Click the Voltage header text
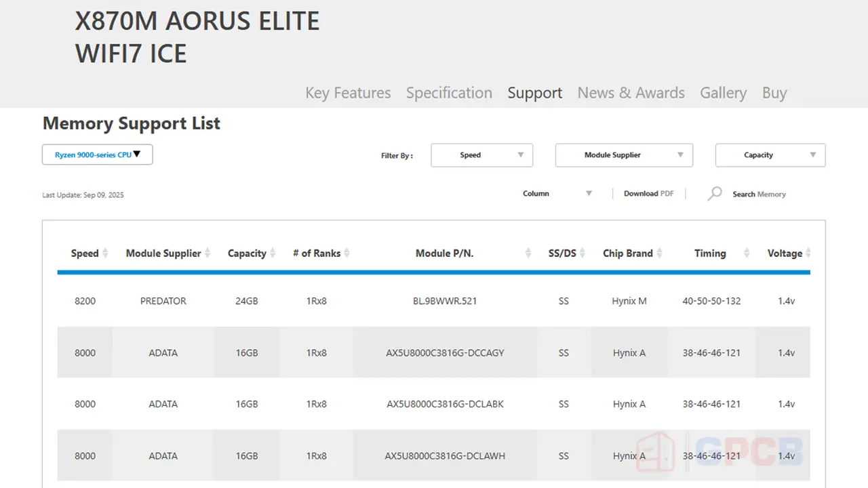This screenshot has width=868, height=488. pyautogui.click(x=785, y=253)
